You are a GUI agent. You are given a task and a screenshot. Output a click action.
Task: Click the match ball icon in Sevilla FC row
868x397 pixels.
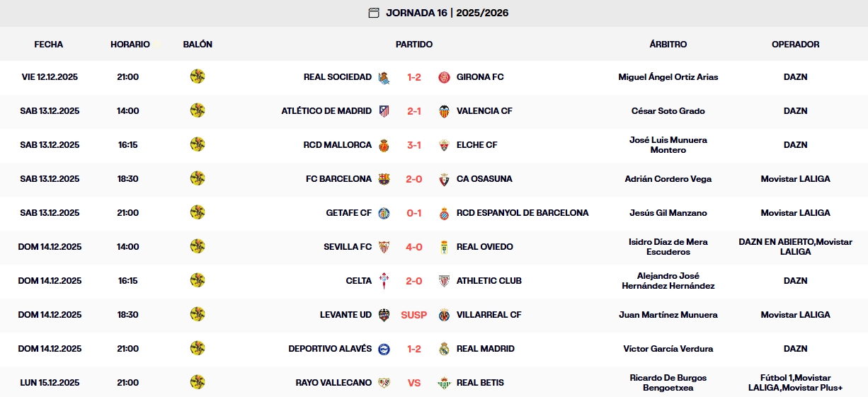point(198,246)
